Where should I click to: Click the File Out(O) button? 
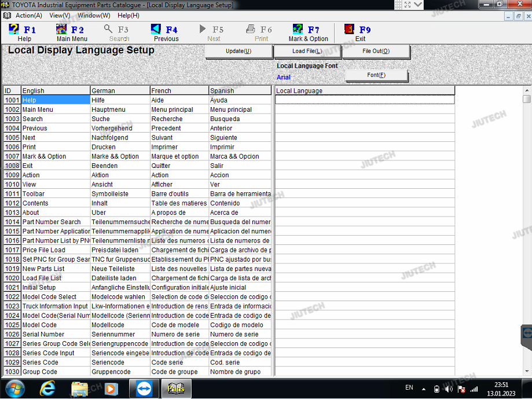click(x=376, y=52)
